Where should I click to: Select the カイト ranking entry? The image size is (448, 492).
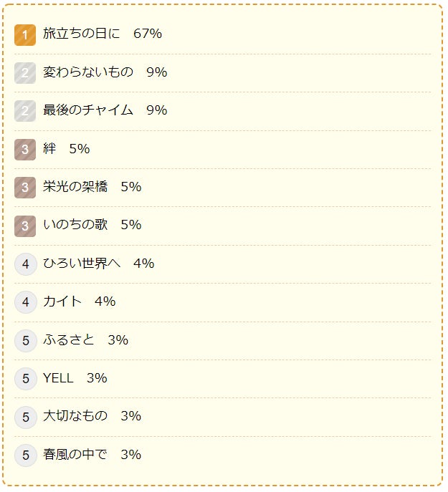pos(79,302)
